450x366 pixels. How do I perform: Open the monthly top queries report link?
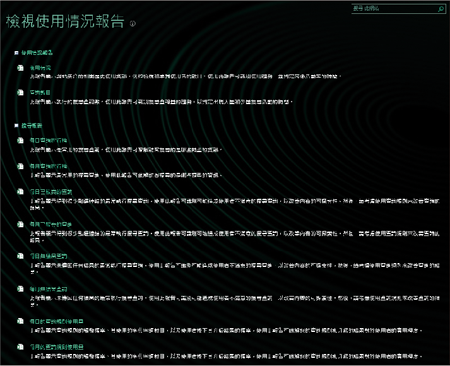coord(51,224)
